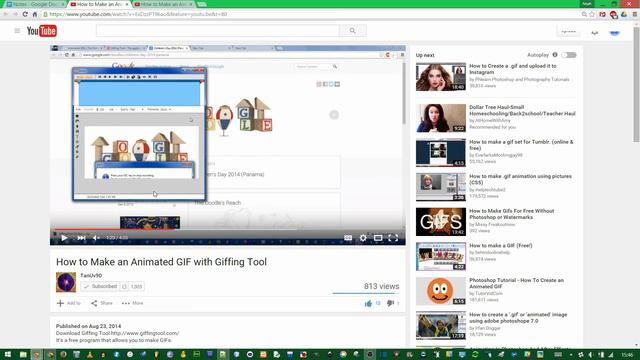Click the Subscribed button
The width and height of the screenshot is (640, 360).
coord(100,287)
